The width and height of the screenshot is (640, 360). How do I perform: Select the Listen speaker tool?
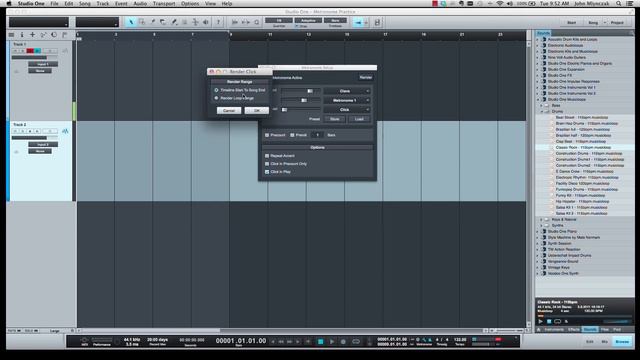pos(206,22)
